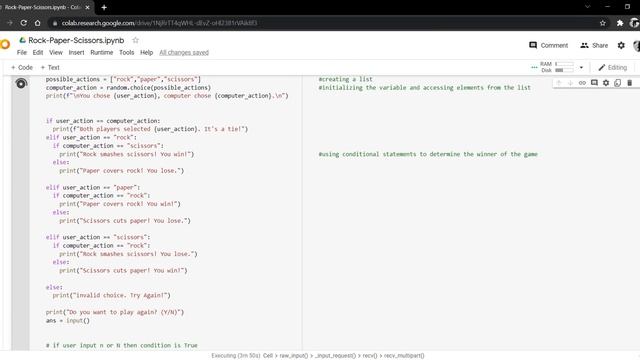Bookmark this page star in address bar

603,23
